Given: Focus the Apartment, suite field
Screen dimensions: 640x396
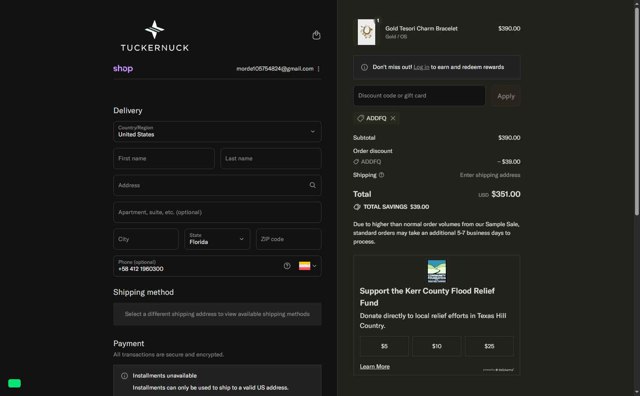Looking at the screenshot, I should (x=217, y=212).
